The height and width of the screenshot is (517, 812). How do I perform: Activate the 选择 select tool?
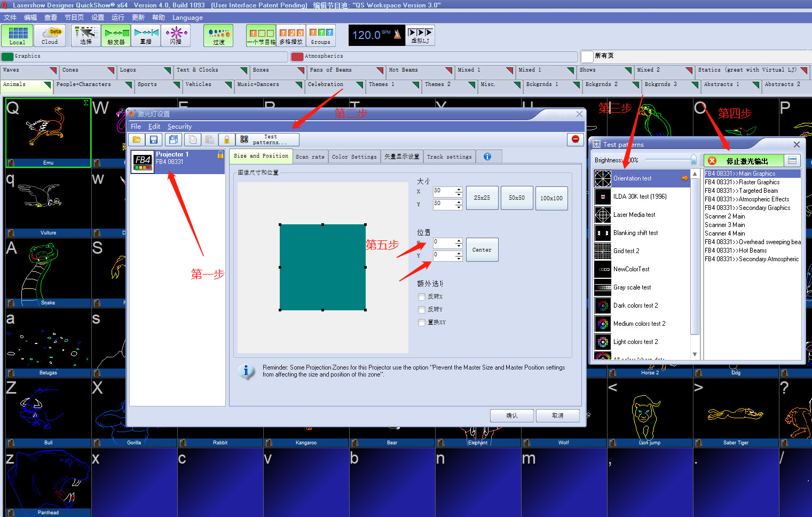pyautogui.click(x=86, y=35)
